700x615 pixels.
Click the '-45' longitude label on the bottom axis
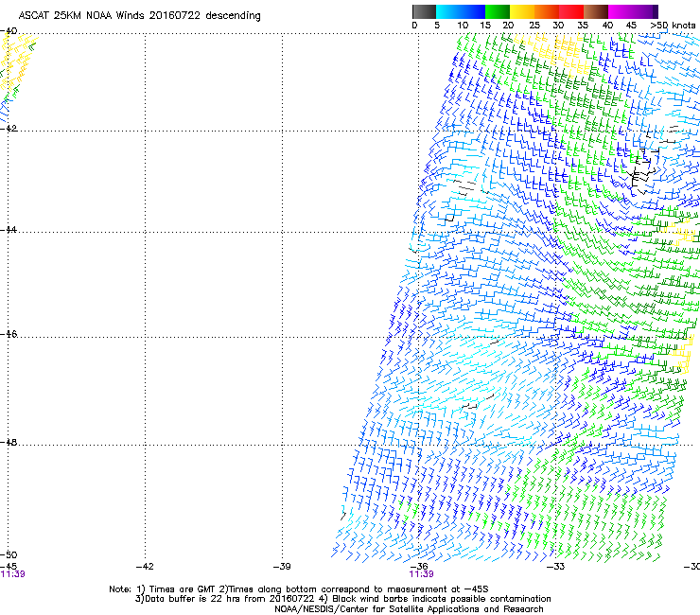[9, 567]
